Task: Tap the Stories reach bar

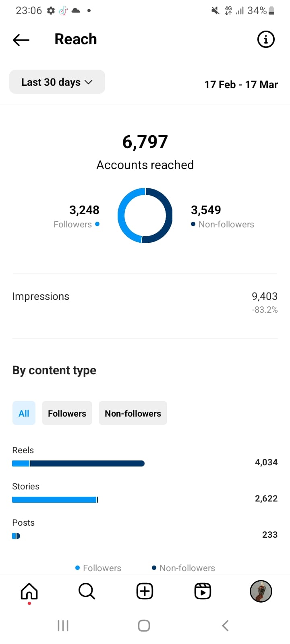Action: [55, 500]
